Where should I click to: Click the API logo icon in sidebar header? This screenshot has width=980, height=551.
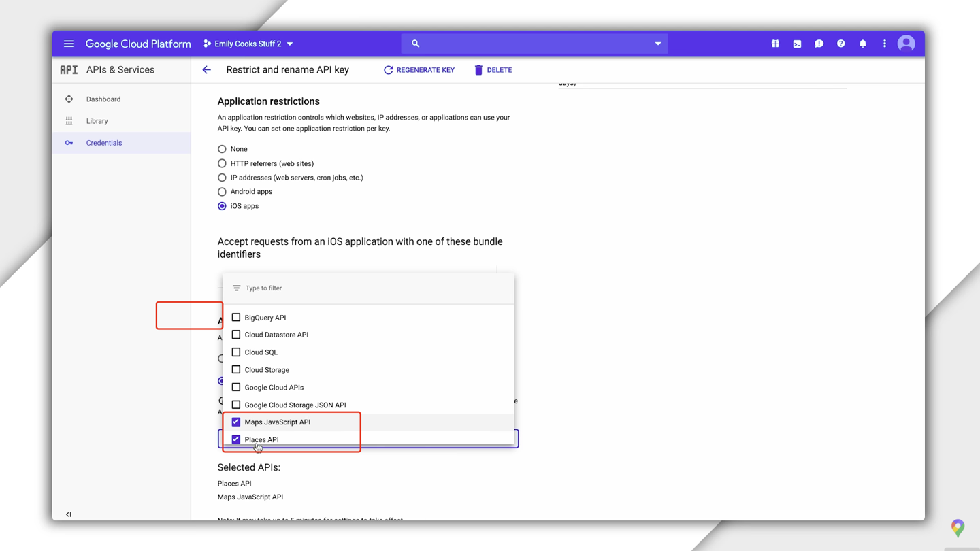[x=69, y=70]
